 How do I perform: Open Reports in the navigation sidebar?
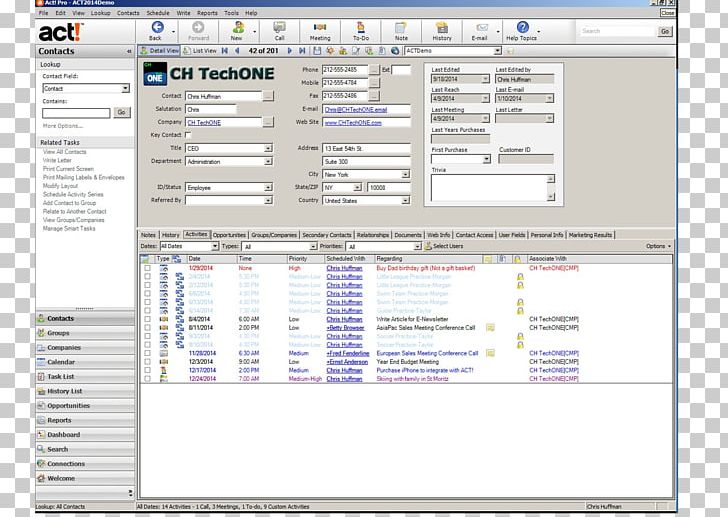85,420
